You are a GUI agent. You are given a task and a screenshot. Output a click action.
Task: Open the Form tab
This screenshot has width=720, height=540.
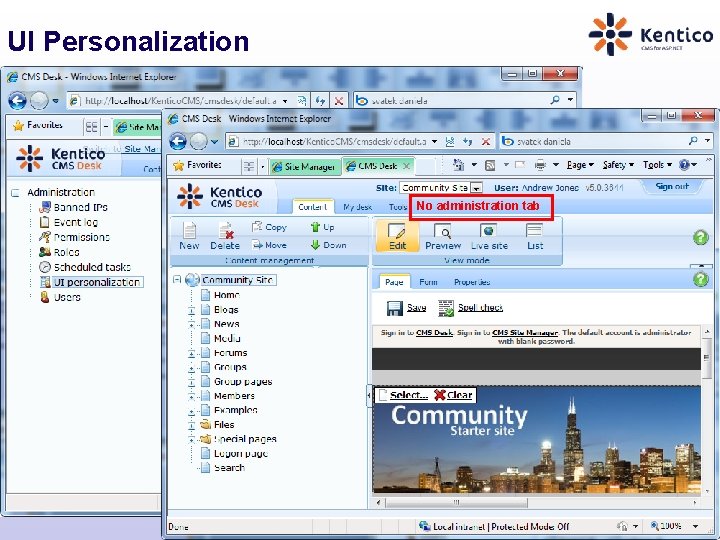428,282
